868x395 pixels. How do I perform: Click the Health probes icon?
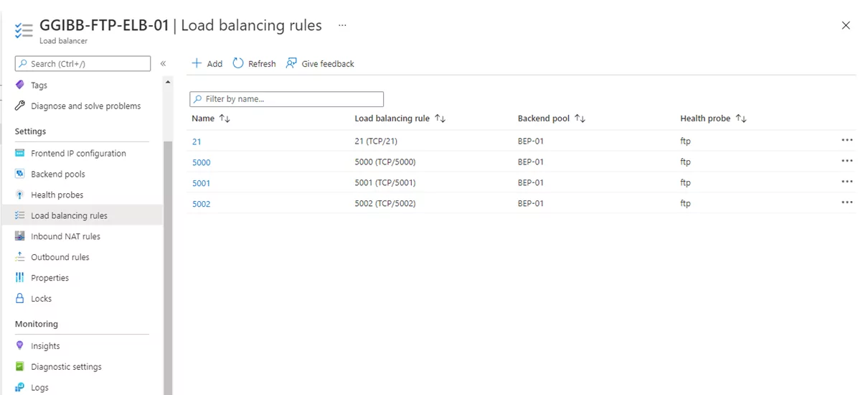pyautogui.click(x=20, y=195)
